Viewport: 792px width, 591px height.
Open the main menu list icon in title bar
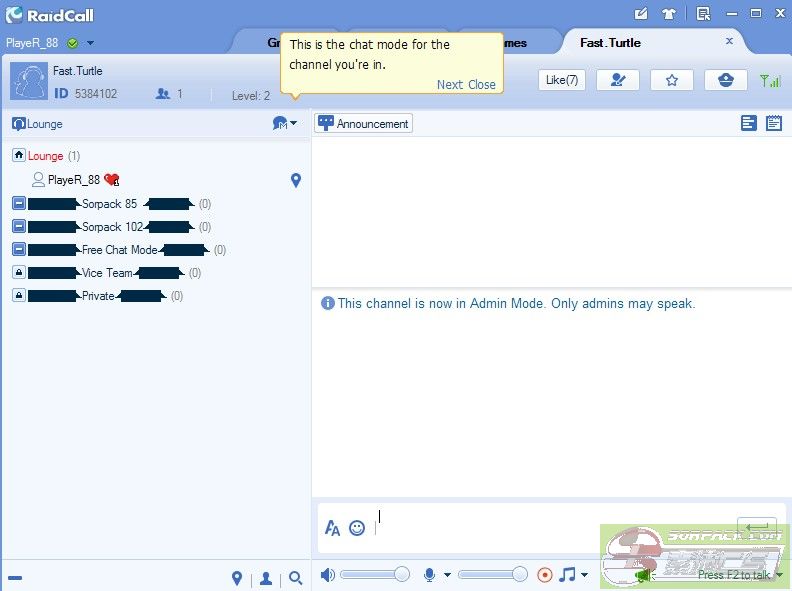(x=703, y=14)
